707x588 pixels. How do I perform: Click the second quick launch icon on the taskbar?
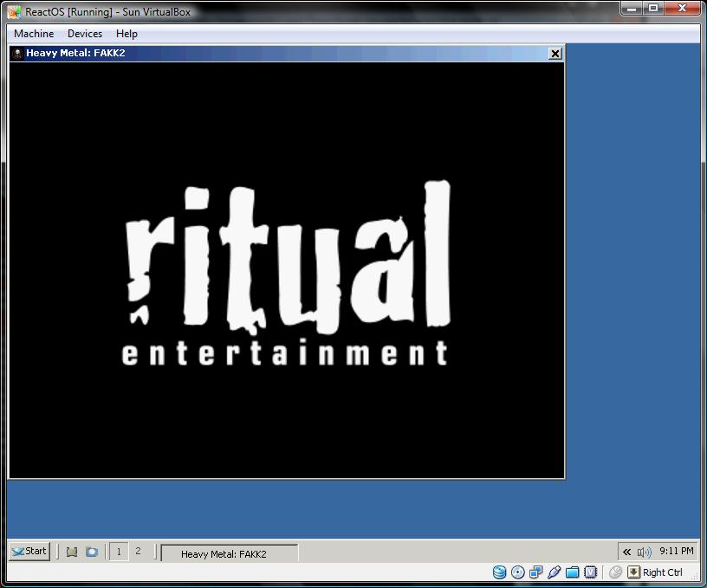(91, 552)
